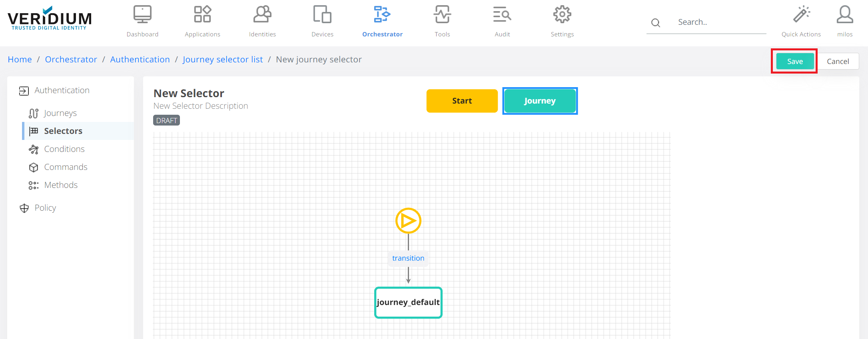Open the Dashboard monitor icon
The height and width of the screenshot is (339, 868).
click(142, 15)
